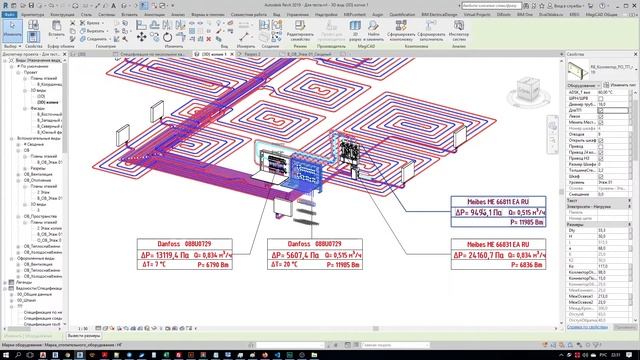Click the ViewCube in the 3D view
The height and width of the screenshot is (360, 640).
pos(528,90)
